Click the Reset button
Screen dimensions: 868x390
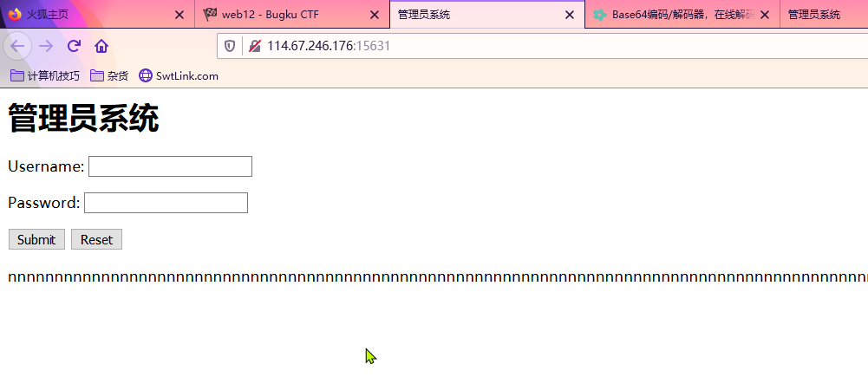pyautogui.click(x=96, y=239)
